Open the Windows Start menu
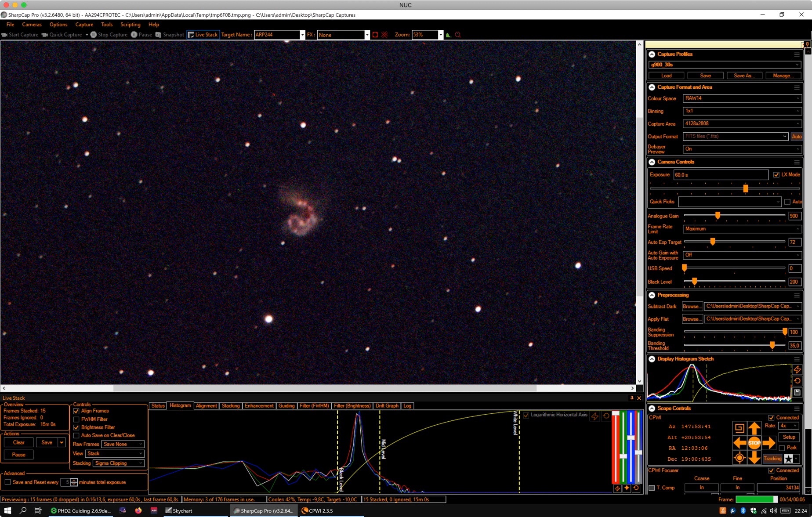Image resolution: width=812 pixels, height=517 pixels. click(x=7, y=511)
